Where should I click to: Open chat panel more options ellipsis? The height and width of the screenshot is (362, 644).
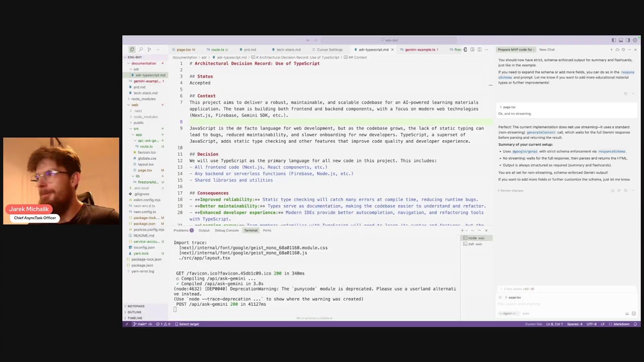(629, 50)
